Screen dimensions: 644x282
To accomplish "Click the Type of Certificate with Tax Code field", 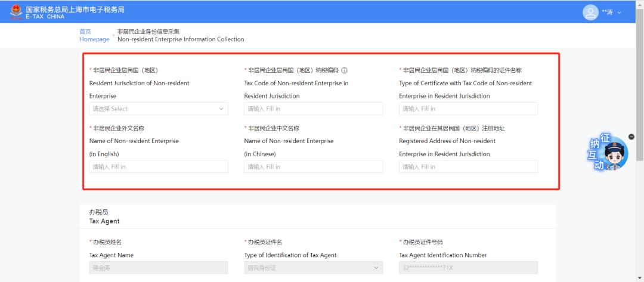I will click(468, 109).
